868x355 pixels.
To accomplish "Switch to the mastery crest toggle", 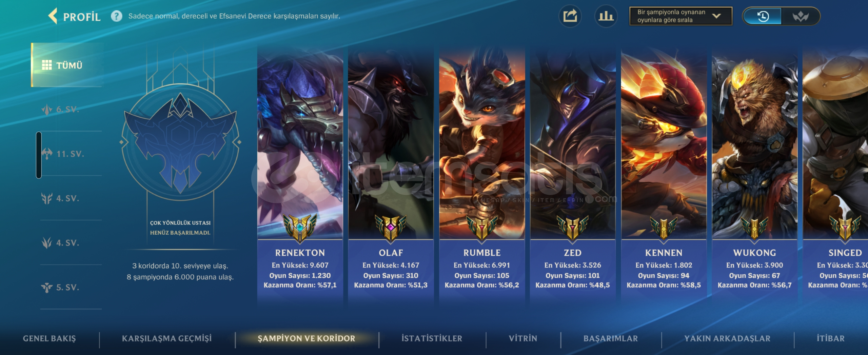I will point(800,16).
